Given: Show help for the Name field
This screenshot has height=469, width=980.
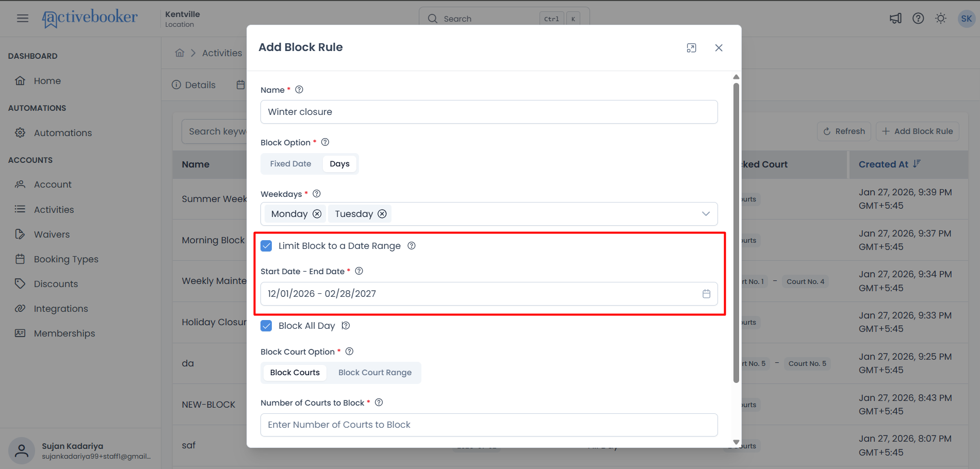Looking at the screenshot, I should pyautogui.click(x=299, y=90).
